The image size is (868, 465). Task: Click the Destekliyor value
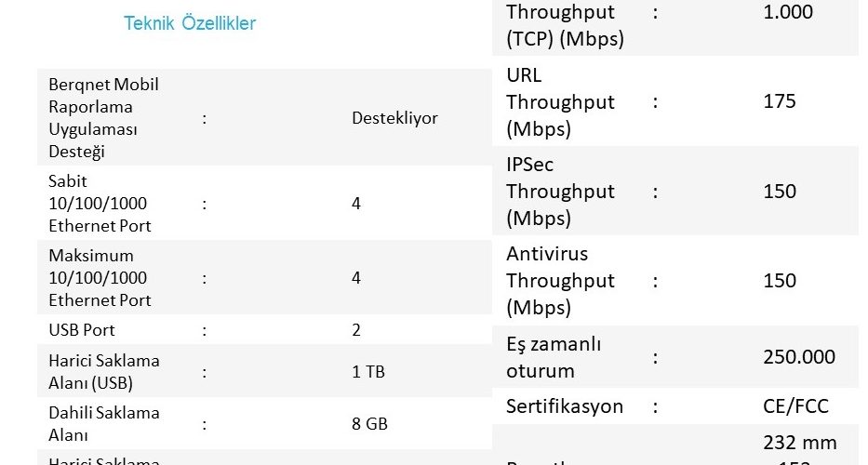click(x=394, y=118)
